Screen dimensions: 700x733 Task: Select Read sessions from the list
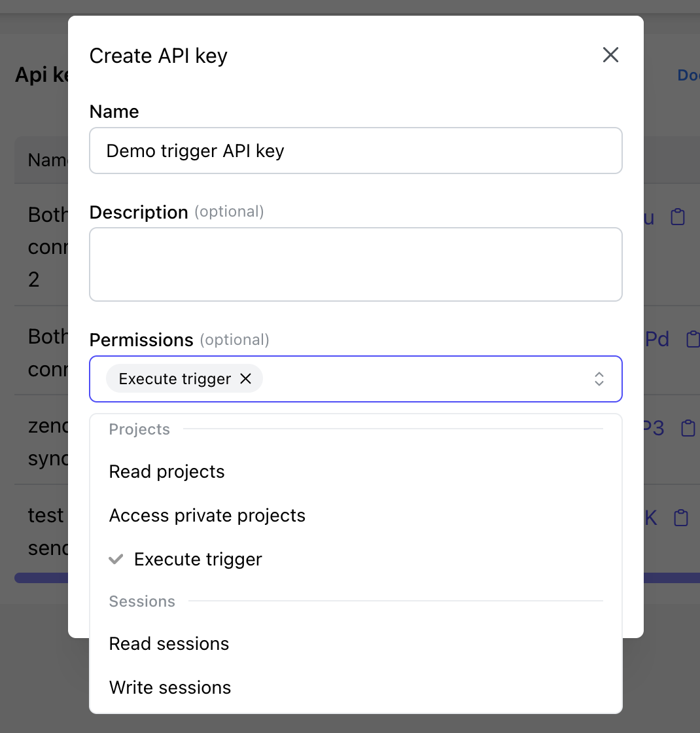point(169,644)
